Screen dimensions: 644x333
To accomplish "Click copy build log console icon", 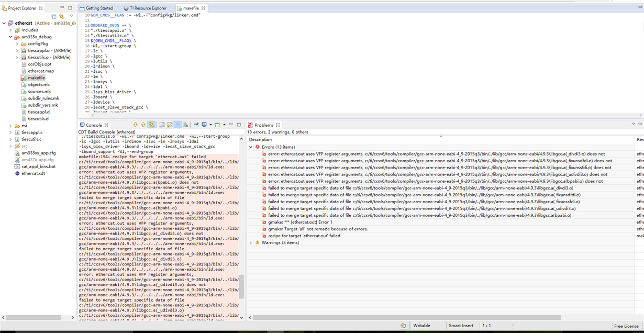I will (x=162, y=125).
